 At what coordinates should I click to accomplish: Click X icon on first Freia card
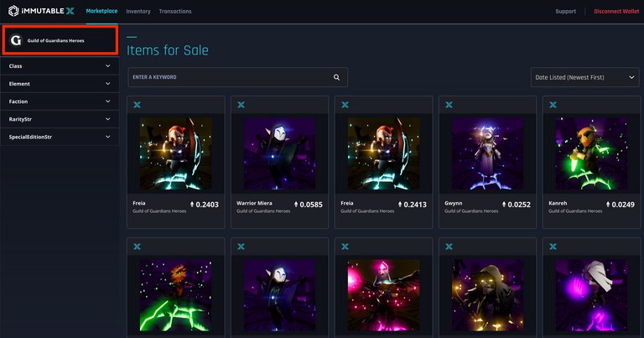138,105
